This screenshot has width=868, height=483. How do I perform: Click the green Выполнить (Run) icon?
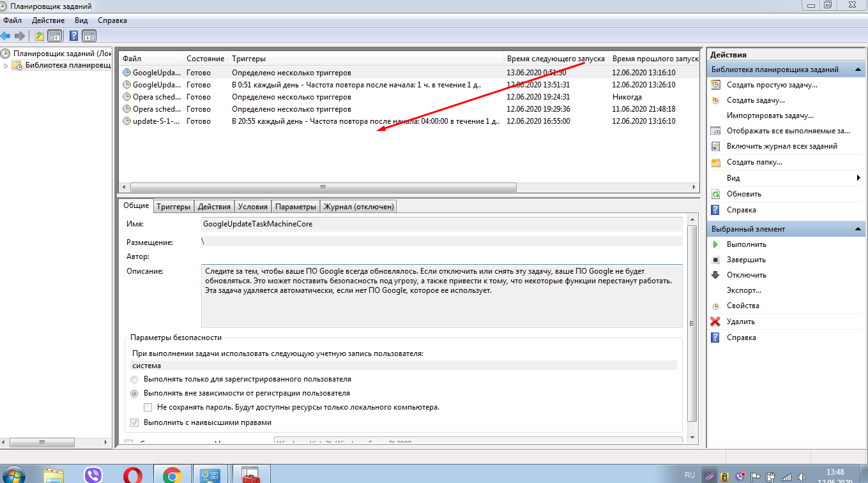(715, 244)
